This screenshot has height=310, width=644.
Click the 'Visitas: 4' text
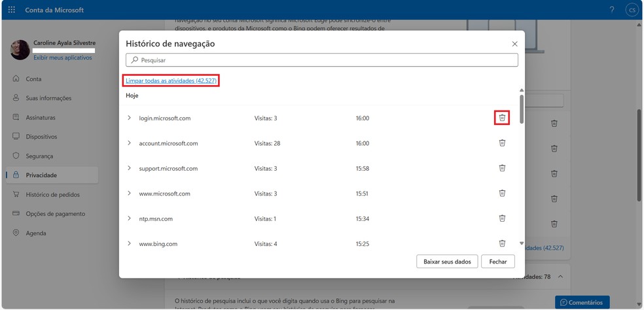point(266,244)
